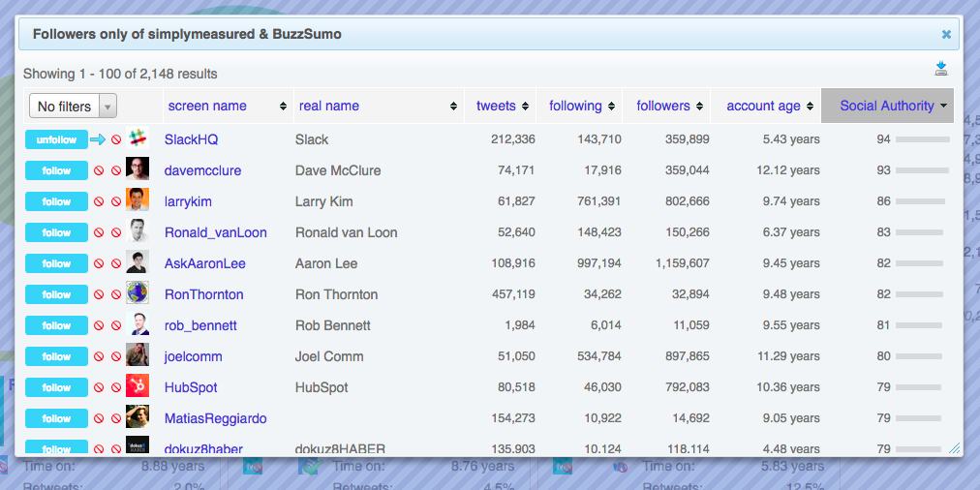Click Joel Comm's profile photo
The image size is (980, 490).
tap(138, 355)
